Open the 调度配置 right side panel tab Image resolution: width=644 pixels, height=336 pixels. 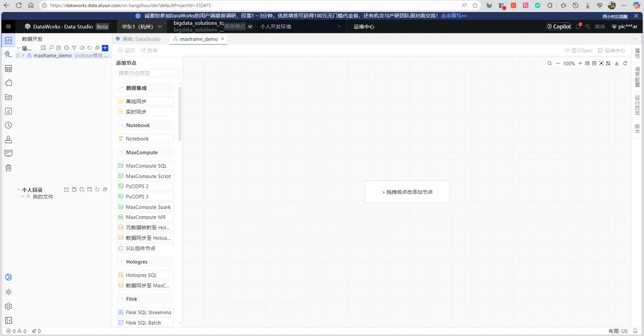point(637,77)
